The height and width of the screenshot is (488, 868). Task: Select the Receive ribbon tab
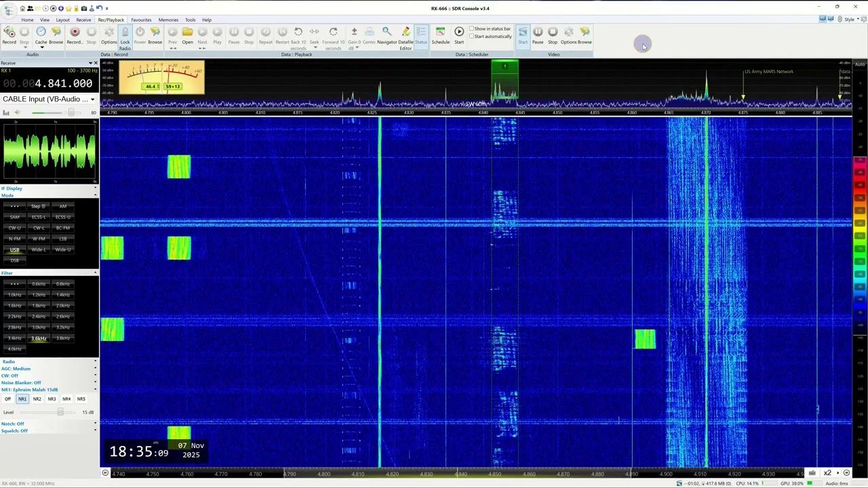coord(83,20)
